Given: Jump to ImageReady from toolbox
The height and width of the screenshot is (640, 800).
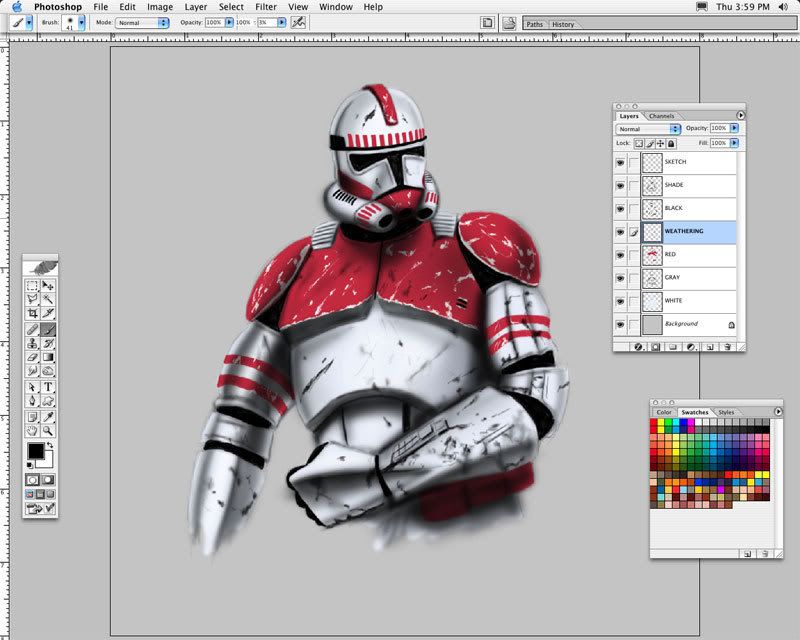Looking at the screenshot, I should point(40,508).
